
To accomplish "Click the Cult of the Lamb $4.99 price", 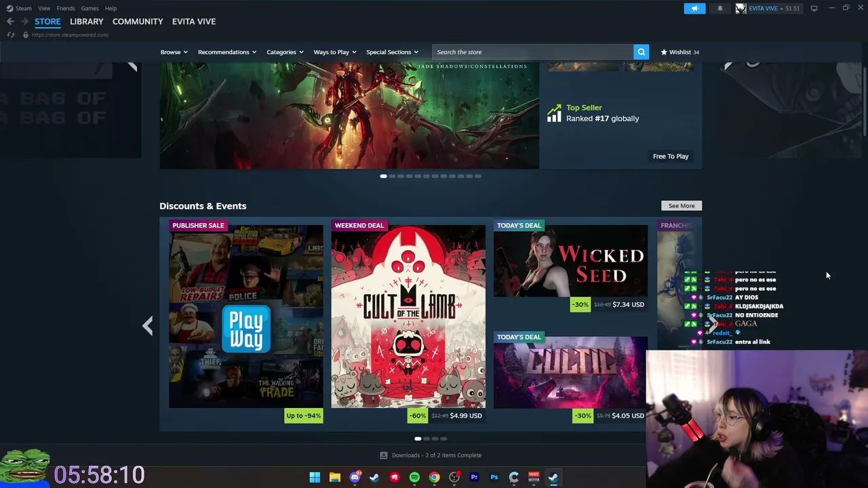I will pos(466,416).
